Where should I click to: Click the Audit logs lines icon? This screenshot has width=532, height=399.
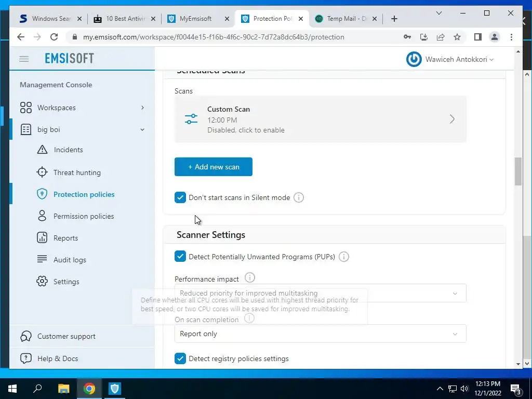click(42, 259)
